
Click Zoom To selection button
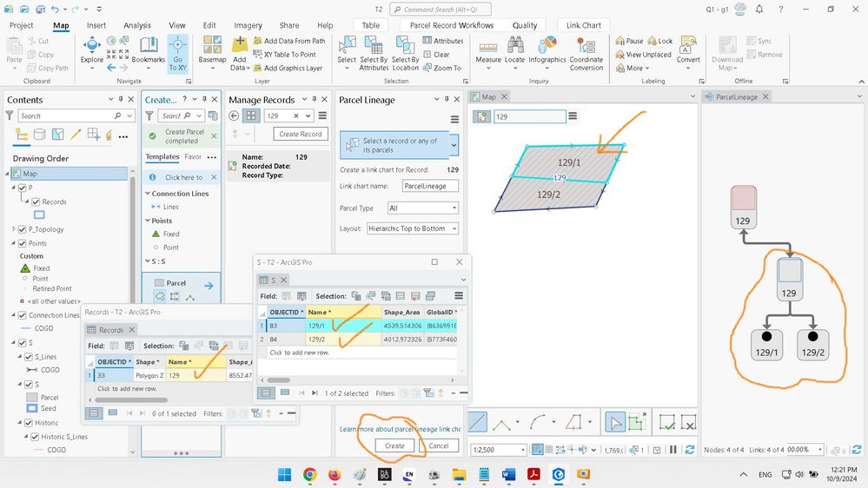click(x=441, y=68)
